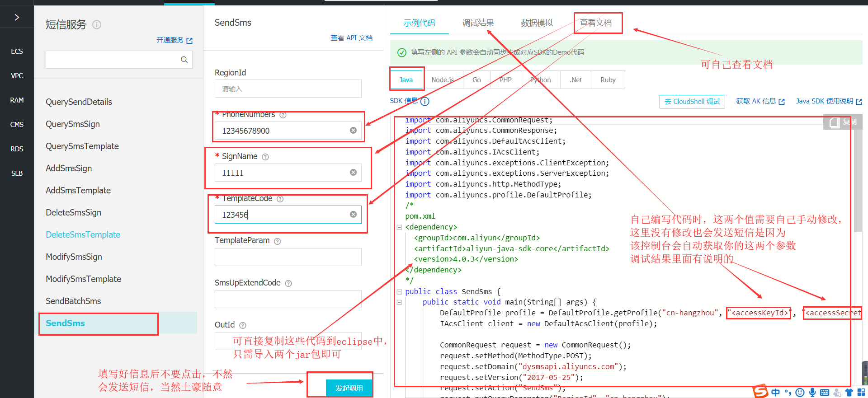Image resolution: width=868 pixels, height=398 pixels.
Task: Select QuerySendDetails API in the list
Action: (x=79, y=102)
